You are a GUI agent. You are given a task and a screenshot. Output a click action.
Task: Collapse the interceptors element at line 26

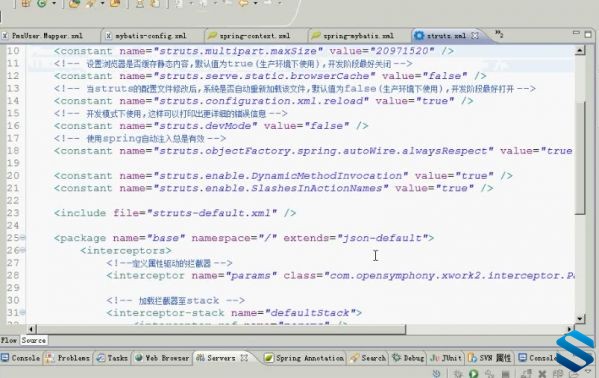click(x=23, y=250)
